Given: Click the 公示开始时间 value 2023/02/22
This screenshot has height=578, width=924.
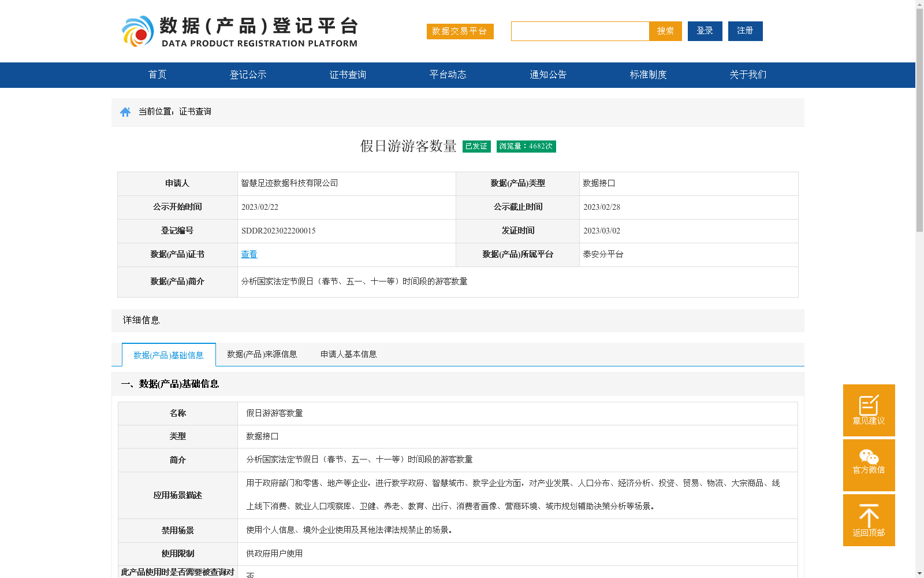Looking at the screenshot, I should 259,207.
